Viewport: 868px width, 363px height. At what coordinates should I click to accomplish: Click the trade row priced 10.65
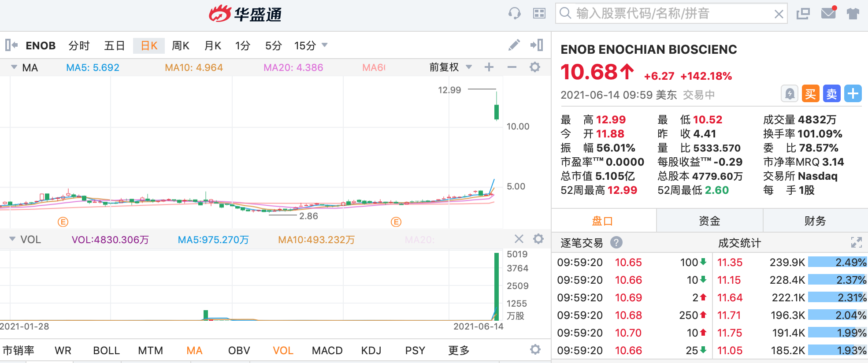(632, 262)
